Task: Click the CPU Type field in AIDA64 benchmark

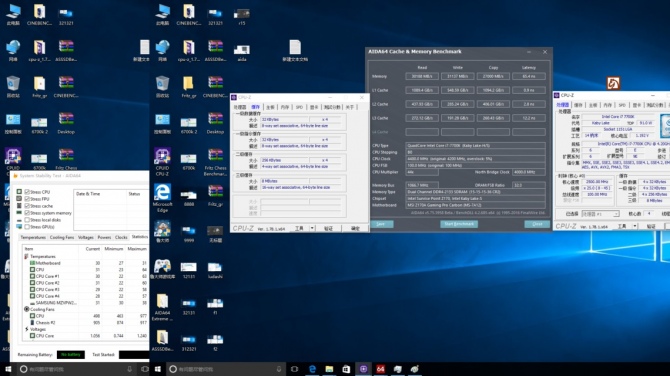Action: (475, 145)
